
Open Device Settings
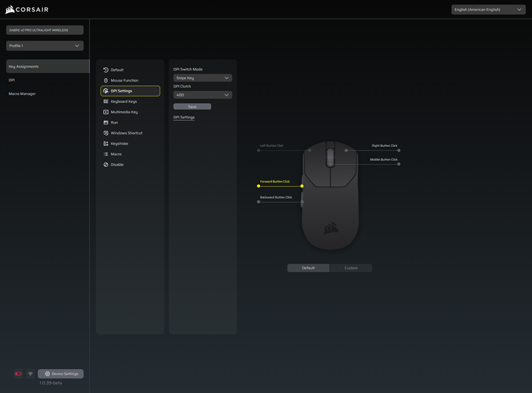(61, 374)
